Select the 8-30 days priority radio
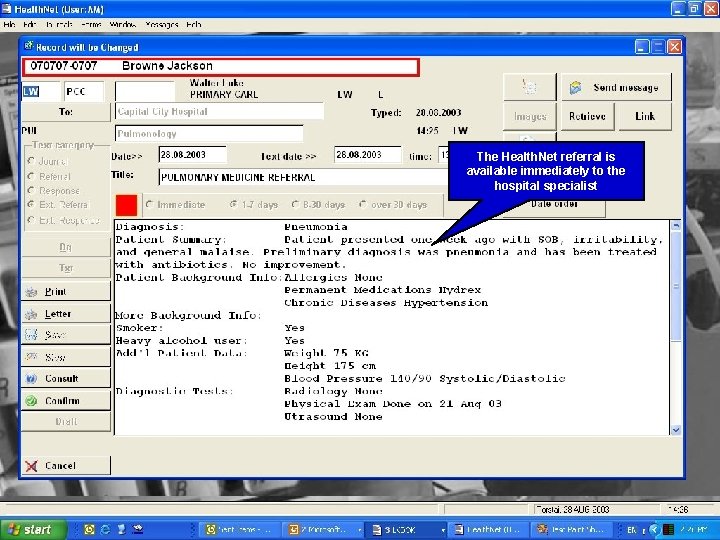Image resolution: width=720 pixels, height=540 pixels. coord(296,205)
